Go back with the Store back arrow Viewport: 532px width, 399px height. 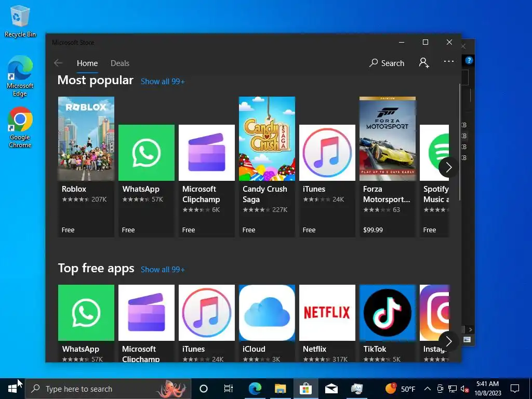pyautogui.click(x=58, y=63)
